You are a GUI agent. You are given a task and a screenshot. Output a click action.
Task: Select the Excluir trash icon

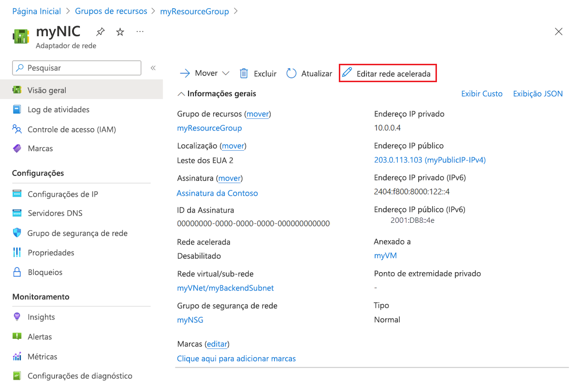click(x=243, y=73)
